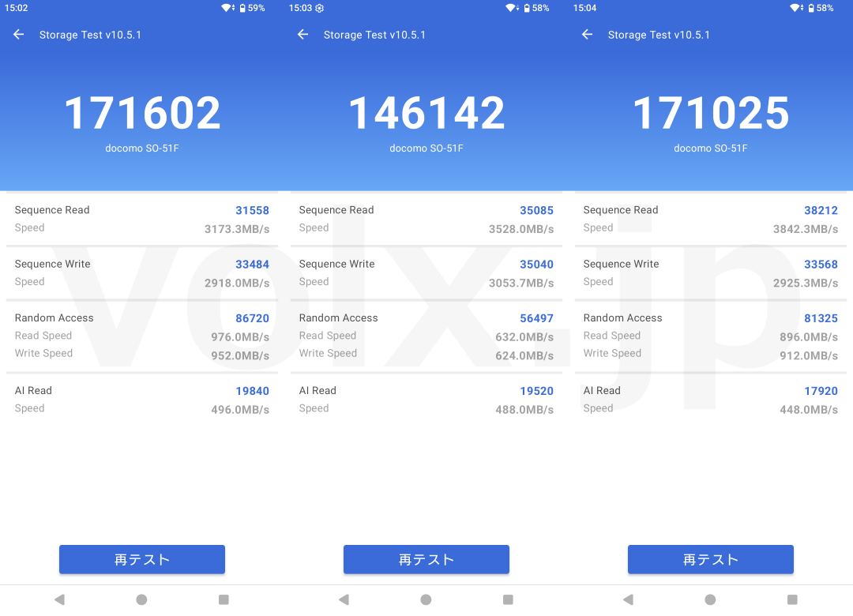
Task: Click Sequence Write speed 2925.3MB/s
Action: (x=806, y=283)
